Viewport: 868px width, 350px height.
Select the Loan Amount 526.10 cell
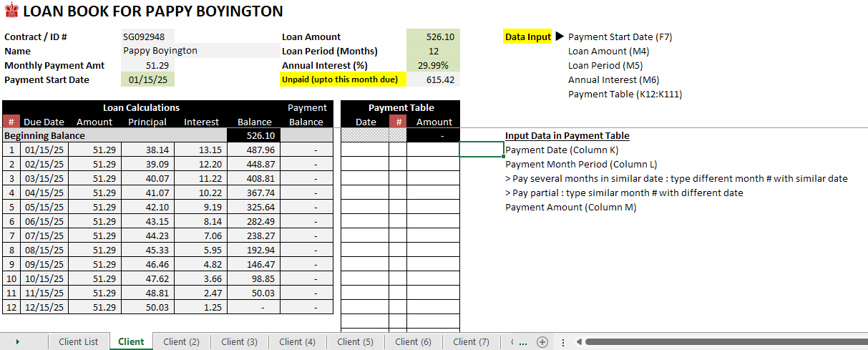pos(433,37)
